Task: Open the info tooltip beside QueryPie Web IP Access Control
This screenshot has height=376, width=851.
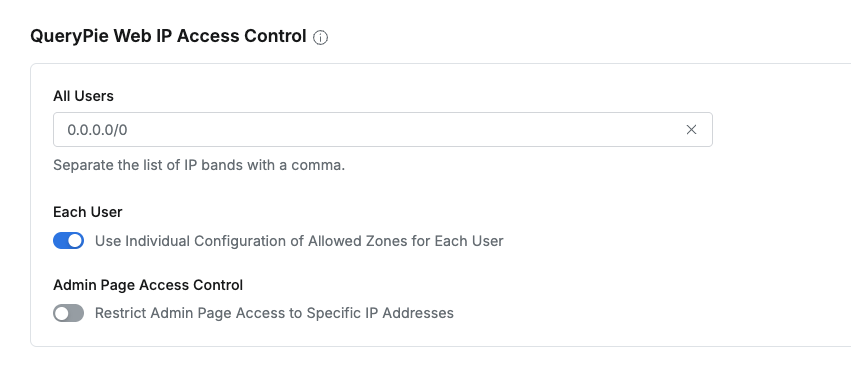Action: 320,37
